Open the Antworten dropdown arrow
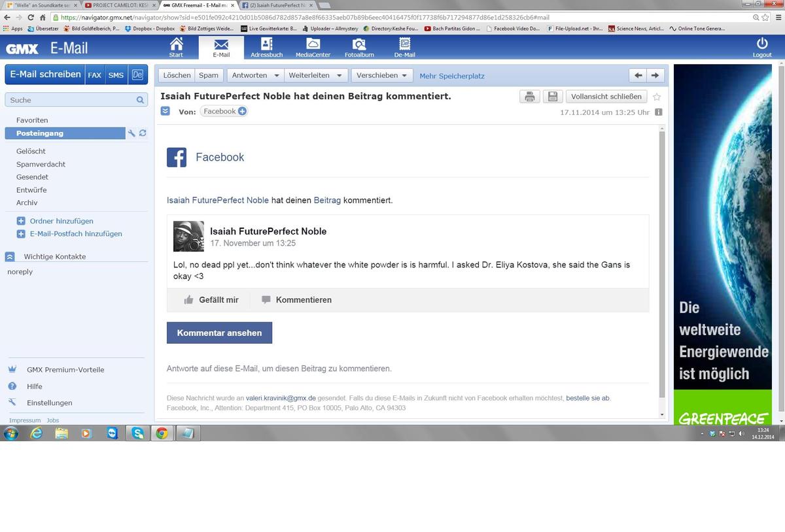785x532 pixels. click(x=276, y=76)
